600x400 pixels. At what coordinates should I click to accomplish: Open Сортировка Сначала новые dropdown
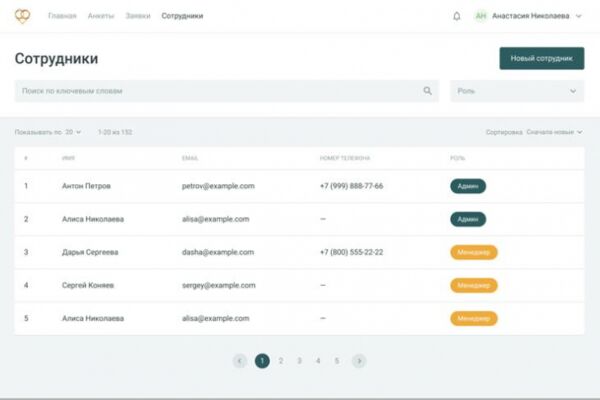pyautogui.click(x=534, y=132)
